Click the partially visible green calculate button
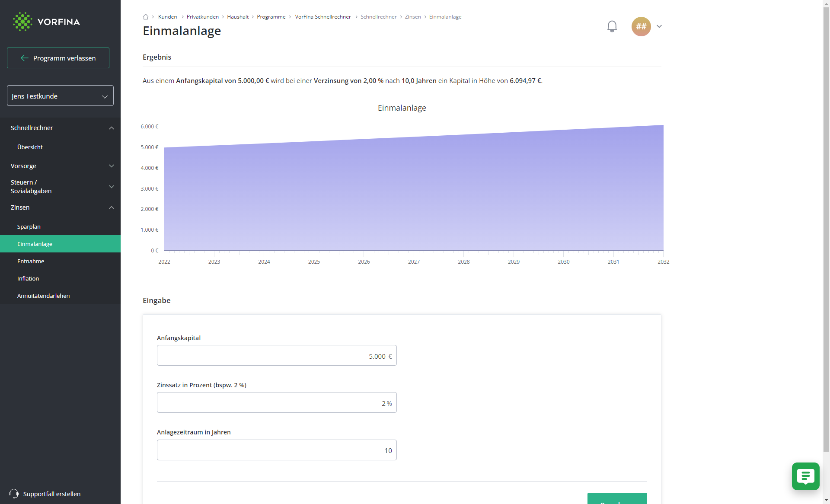The width and height of the screenshot is (830, 504). [x=617, y=498]
